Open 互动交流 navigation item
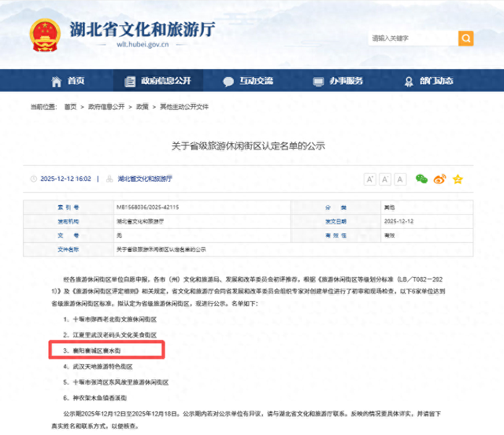Image resolution: width=504 pixels, height=435 pixels. click(x=256, y=81)
